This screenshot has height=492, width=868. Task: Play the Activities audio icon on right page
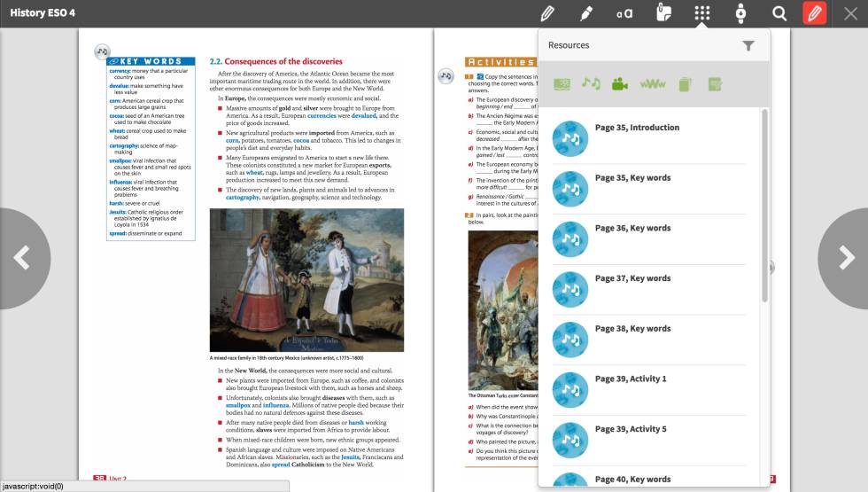pyautogui.click(x=446, y=76)
